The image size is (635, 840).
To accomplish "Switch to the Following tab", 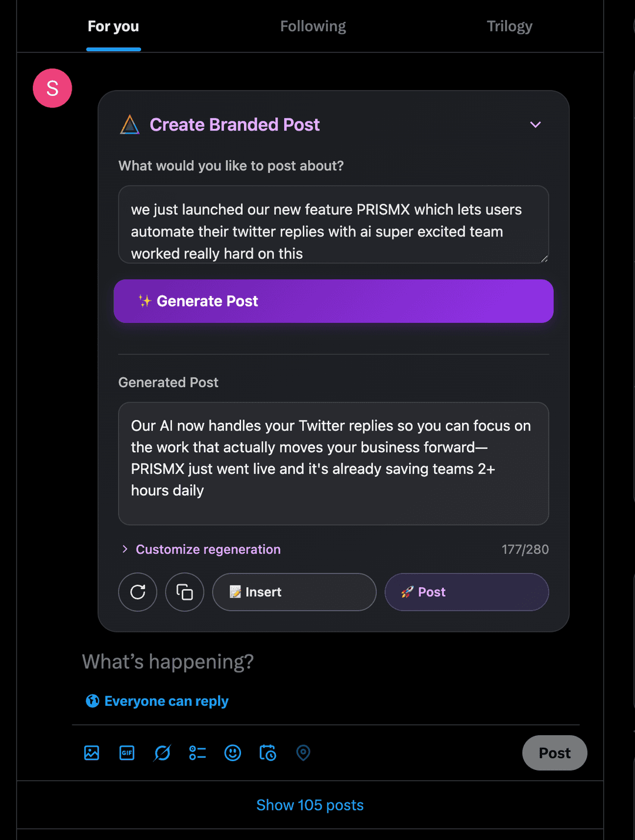I will tap(313, 26).
